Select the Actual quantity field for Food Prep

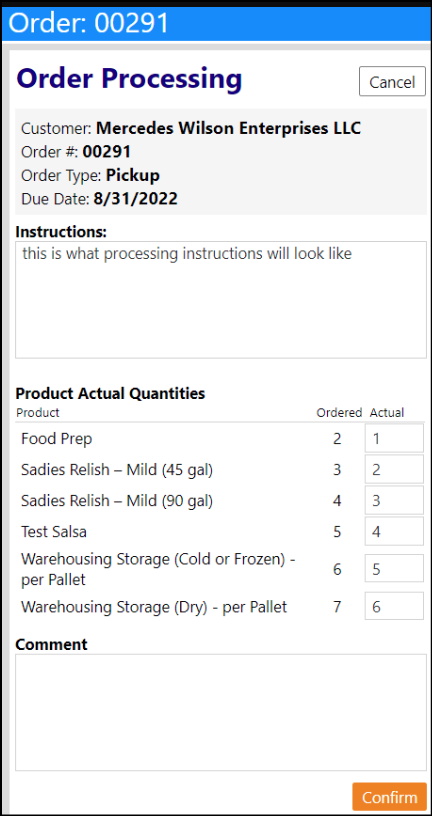[394, 439]
